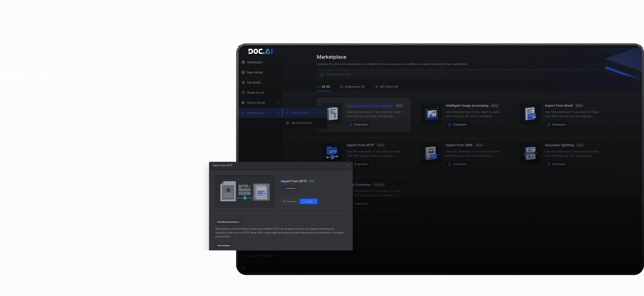Click the Dashboard icon in sidebar
This screenshot has height=296, width=644.
pyautogui.click(x=243, y=62)
